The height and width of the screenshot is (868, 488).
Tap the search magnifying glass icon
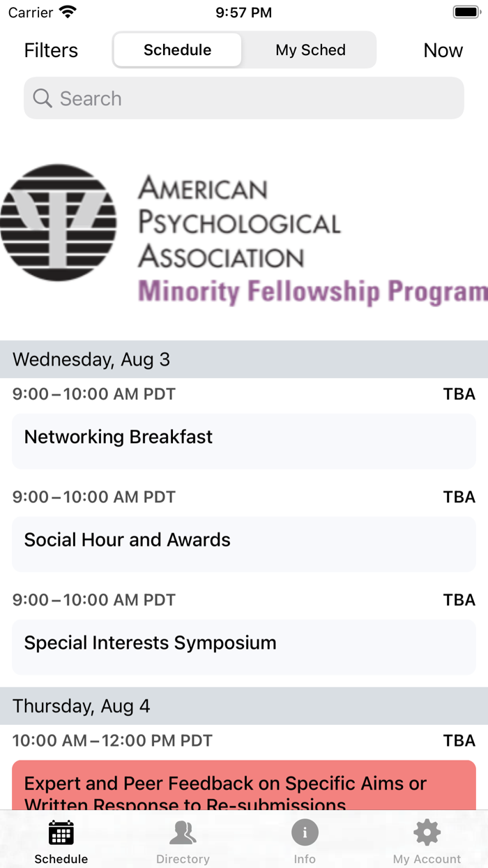pyautogui.click(x=43, y=98)
